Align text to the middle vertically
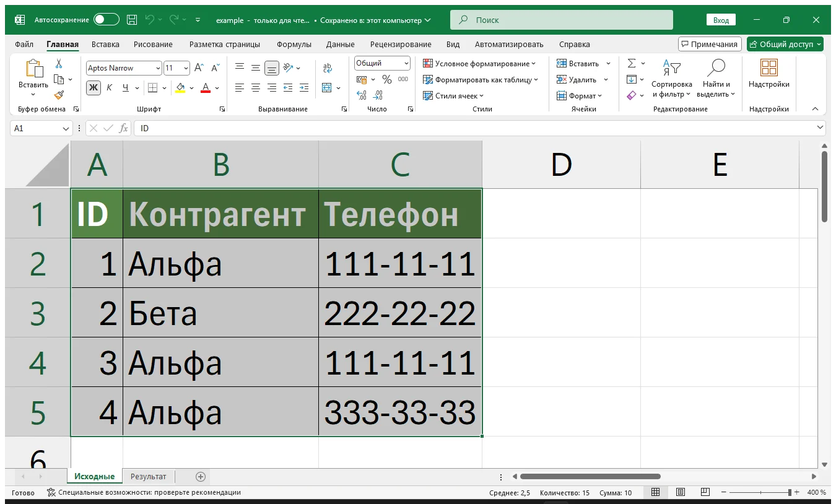 (255, 68)
